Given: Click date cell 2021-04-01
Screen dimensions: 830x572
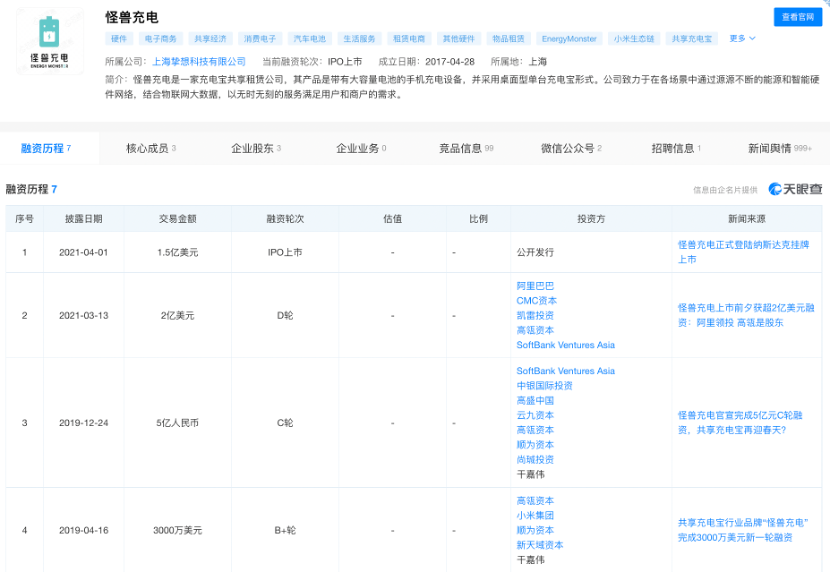Looking at the screenshot, I should pos(84,252).
